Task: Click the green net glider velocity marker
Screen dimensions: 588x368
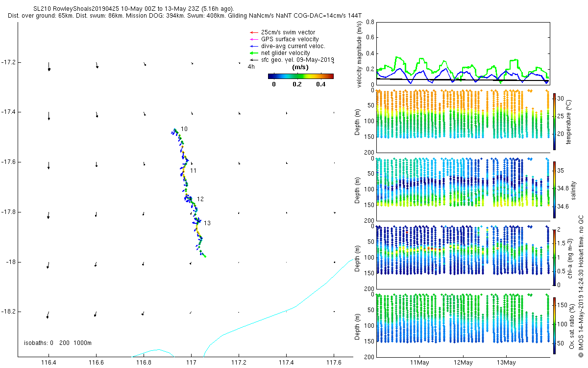Action: click(253, 53)
